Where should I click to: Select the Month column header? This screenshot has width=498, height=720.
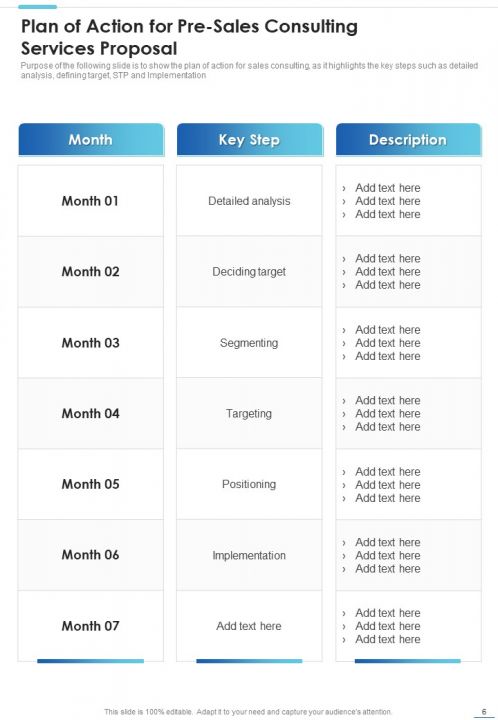point(91,140)
